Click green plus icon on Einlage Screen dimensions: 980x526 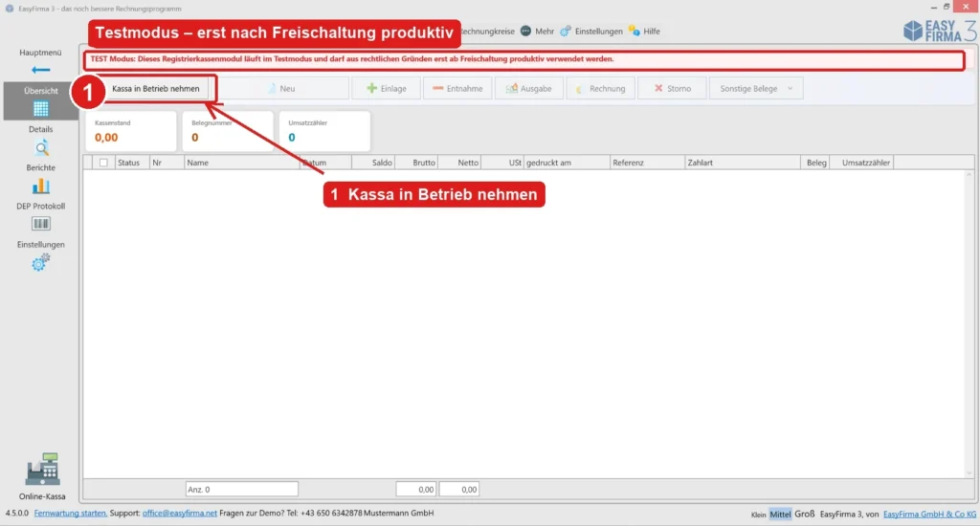pyautogui.click(x=372, y=88)
